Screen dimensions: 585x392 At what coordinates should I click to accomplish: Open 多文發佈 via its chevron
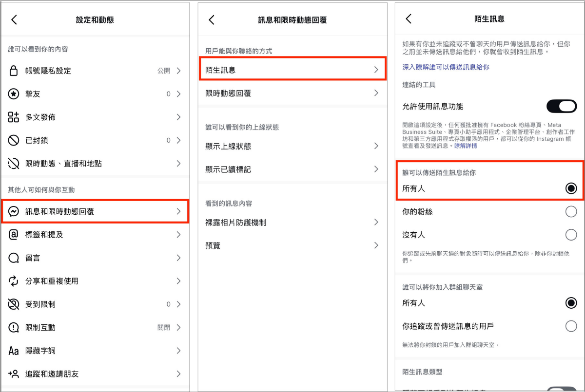point(178,117)
